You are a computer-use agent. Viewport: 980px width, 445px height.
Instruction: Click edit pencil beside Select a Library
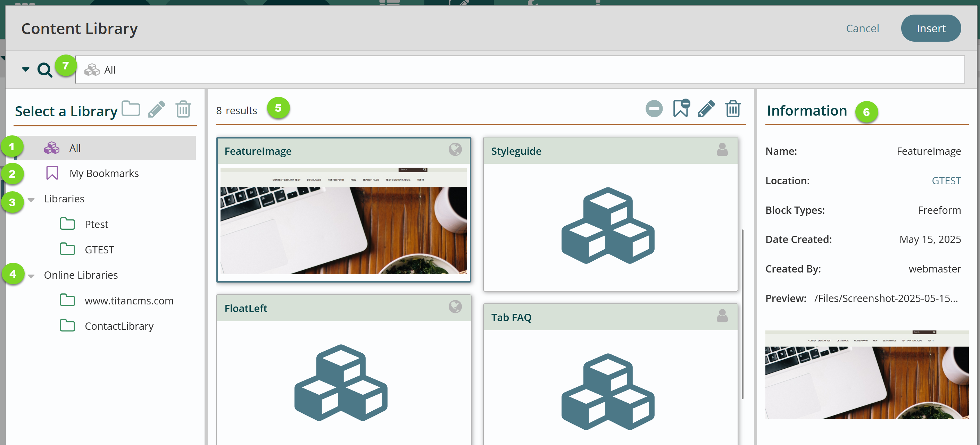(x=157, y=109)
